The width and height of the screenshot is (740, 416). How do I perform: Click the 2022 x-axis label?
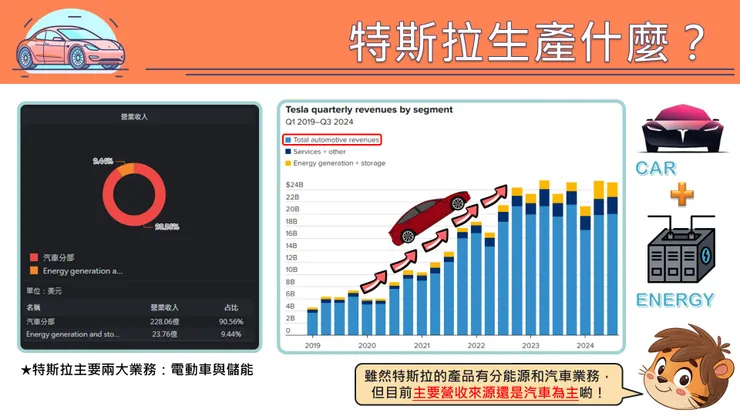coord(476,345)
